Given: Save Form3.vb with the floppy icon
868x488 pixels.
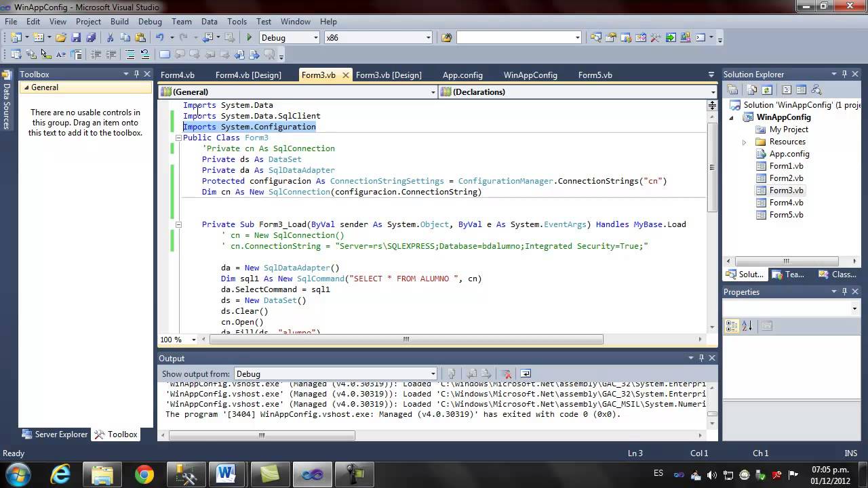Looking at the screenshot, I should tap(76, 37).
